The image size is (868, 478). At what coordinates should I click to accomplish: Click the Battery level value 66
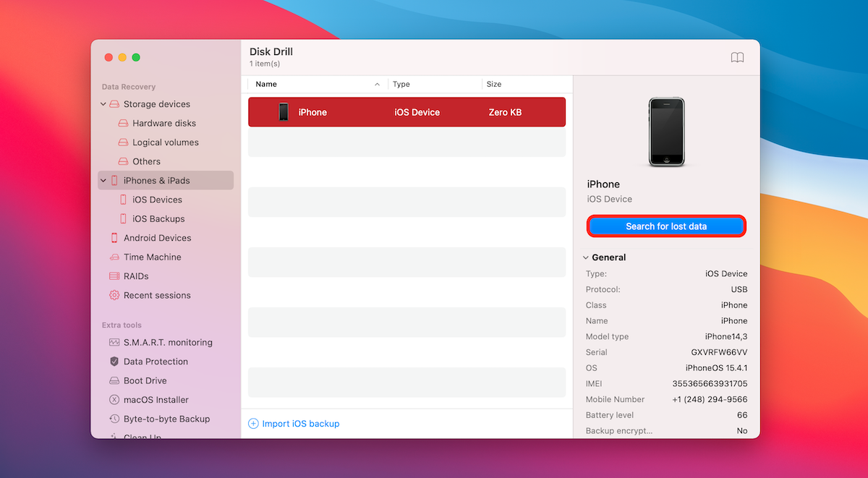point(742,415)
